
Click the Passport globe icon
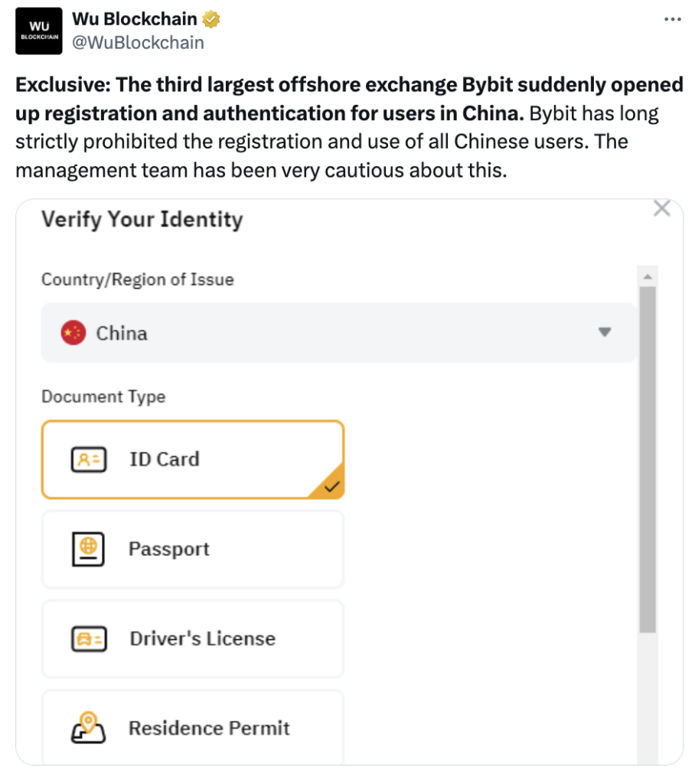(x=89, y=549)
